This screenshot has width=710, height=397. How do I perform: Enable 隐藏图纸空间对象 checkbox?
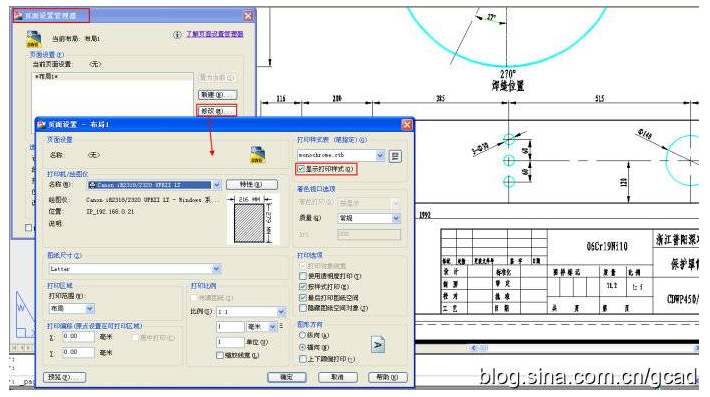[x=303, y=308]
